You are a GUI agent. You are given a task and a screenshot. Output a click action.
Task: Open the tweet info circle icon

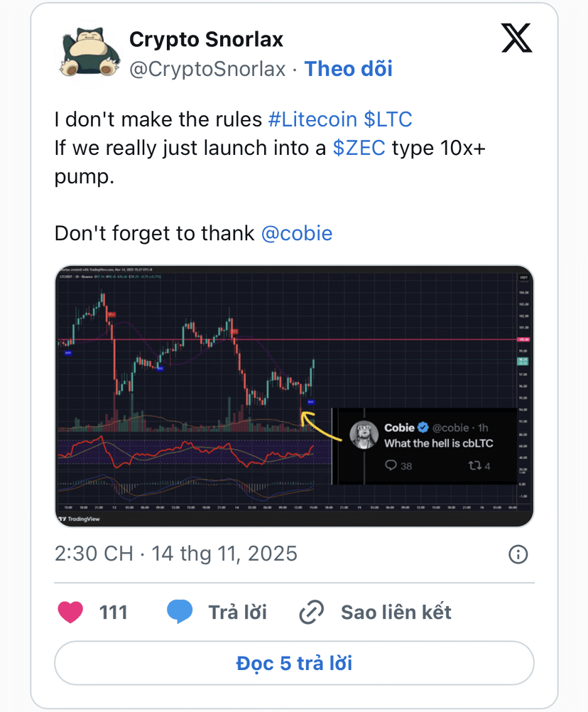(518, 554)
